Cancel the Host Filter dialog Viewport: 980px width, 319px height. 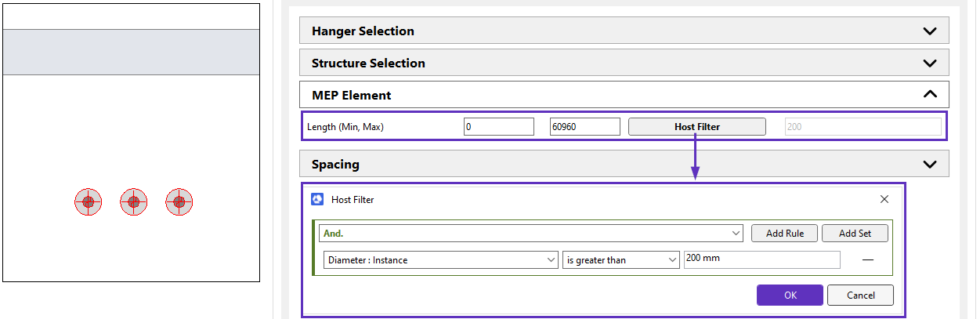(859, 295)
